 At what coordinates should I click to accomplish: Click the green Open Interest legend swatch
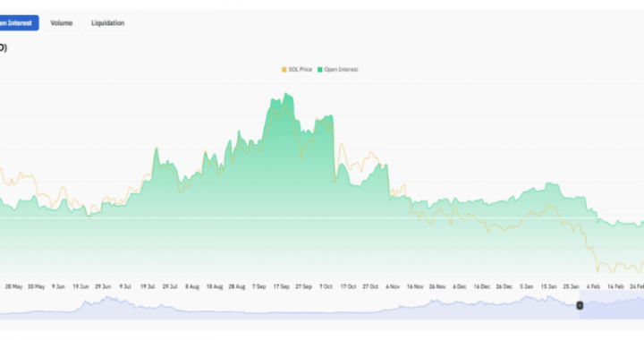(x=320, y=70)
